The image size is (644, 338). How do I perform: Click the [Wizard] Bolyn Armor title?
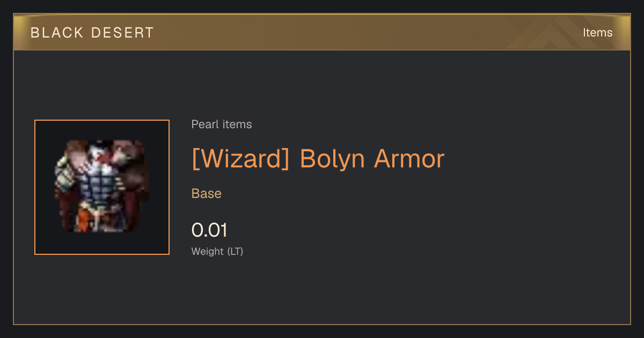[318, 159]
